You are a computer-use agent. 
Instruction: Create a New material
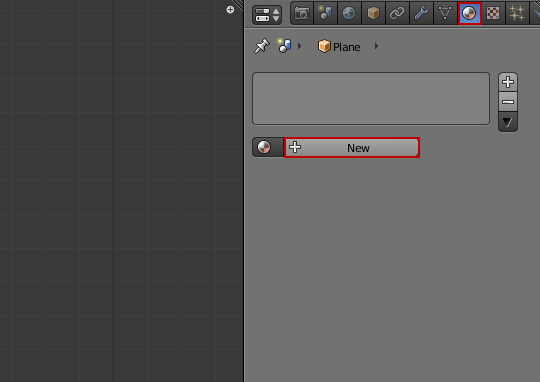(x=352, y=147)
